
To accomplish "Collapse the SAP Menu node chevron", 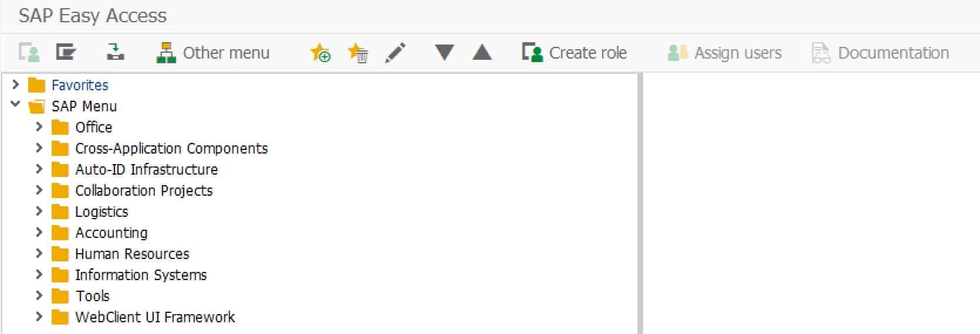I will (16, 105).
